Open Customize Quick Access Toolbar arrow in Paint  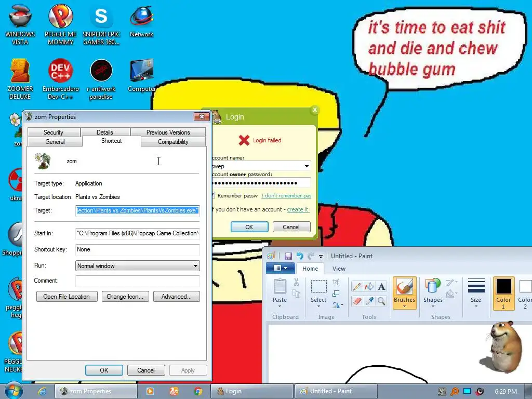coord(321,257)
